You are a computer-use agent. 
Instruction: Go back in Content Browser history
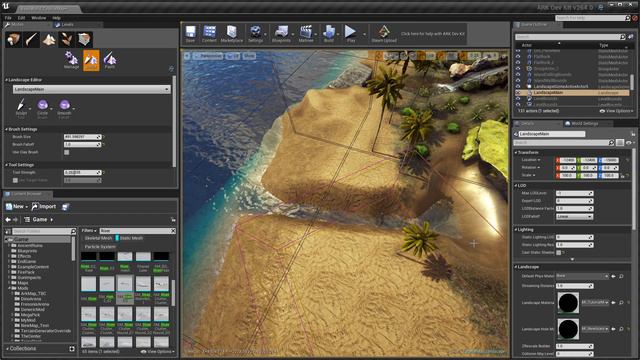tap(8, 220)
